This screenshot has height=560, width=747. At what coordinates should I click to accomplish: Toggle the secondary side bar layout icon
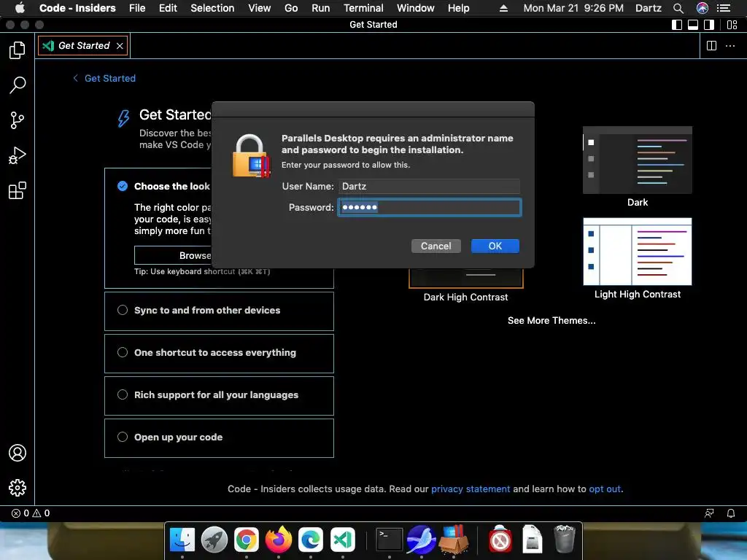tap(709, 25)
